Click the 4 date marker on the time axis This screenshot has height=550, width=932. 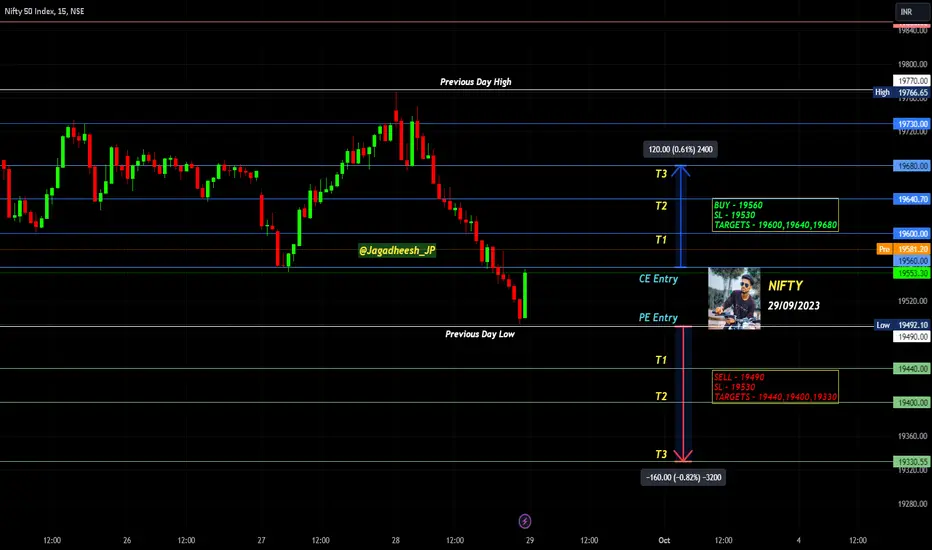[x=798, y=540]
